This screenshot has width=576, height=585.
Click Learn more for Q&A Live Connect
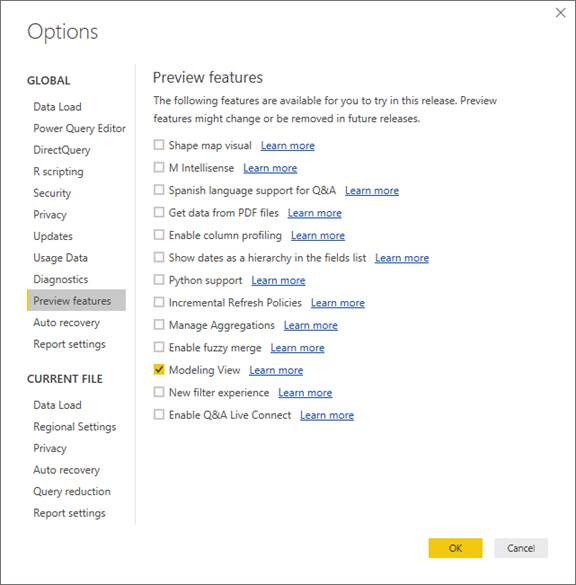click(327, 415)
